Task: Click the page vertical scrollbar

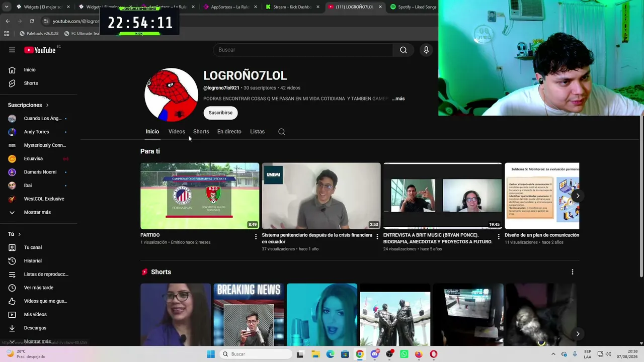Action: tap(641, 196)
